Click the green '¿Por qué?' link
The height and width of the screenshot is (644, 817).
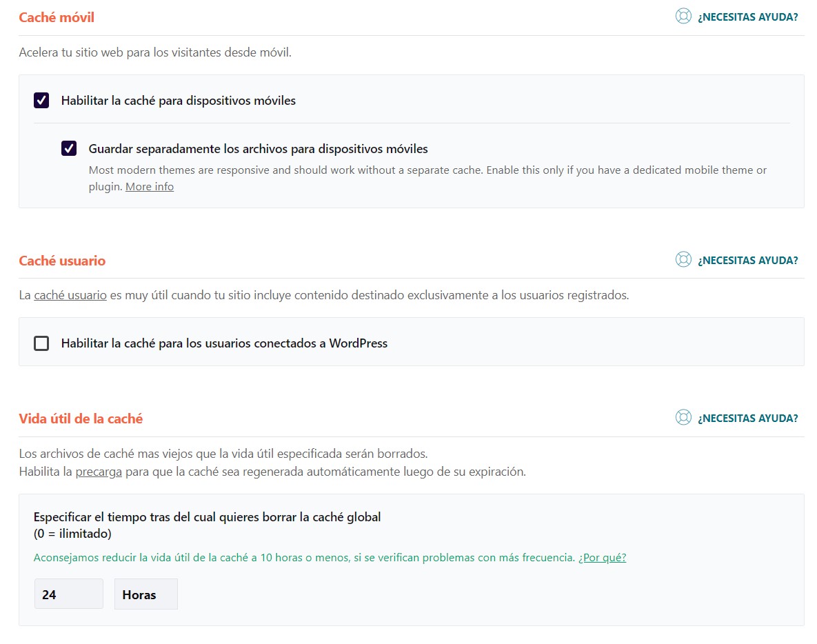click(x=603, y=557)
